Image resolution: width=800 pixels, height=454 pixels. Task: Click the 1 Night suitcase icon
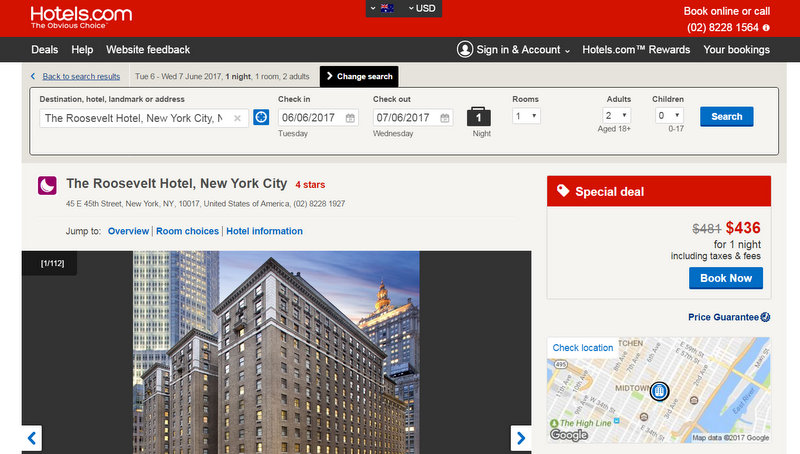479,116
